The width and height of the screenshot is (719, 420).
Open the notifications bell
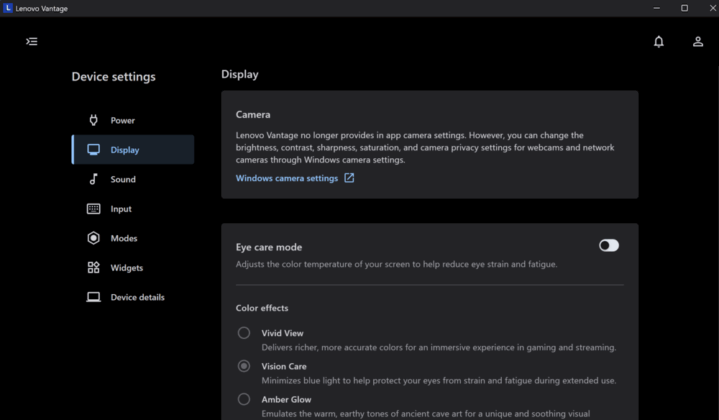coord(658,42)
